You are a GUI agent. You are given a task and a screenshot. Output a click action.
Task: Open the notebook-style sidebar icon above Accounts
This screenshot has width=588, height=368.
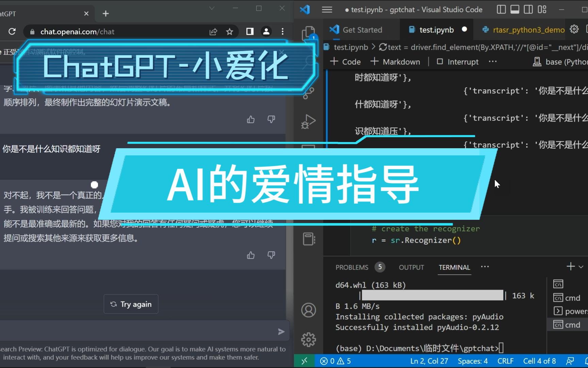click(x=309, y=239)
